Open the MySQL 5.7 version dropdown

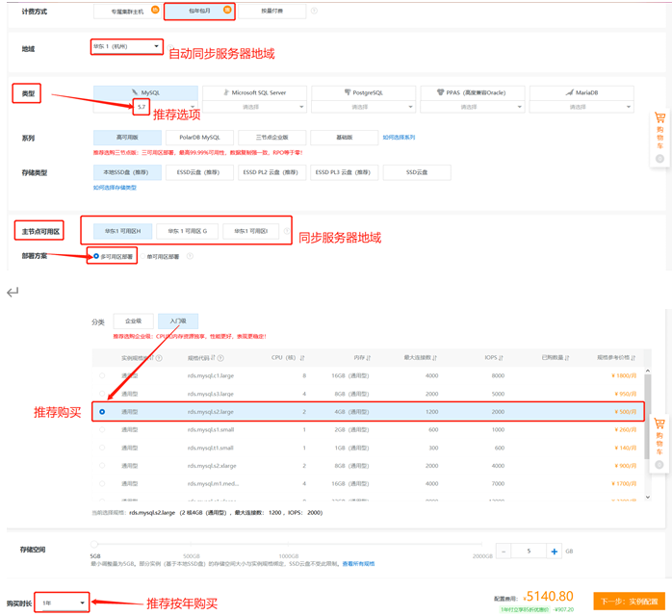145,107
